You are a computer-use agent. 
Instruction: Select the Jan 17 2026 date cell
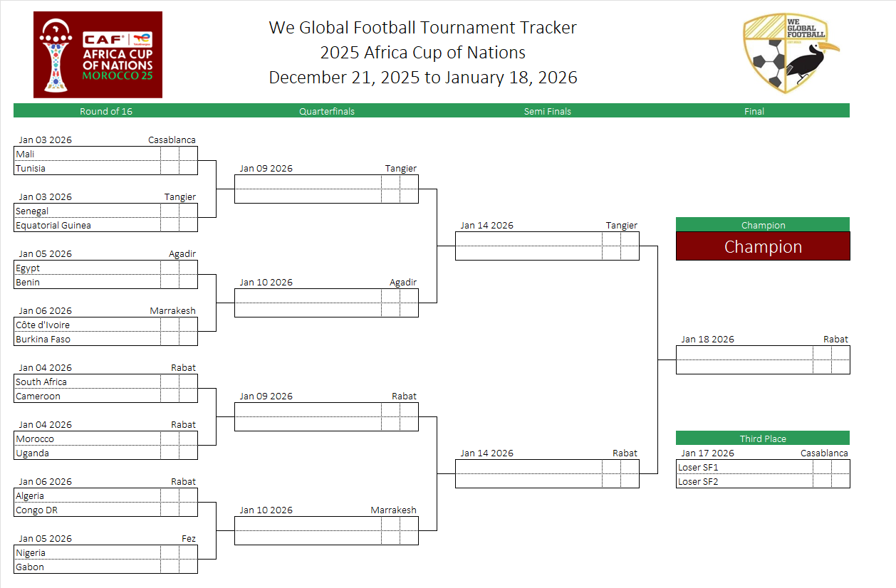coord(707,453)
